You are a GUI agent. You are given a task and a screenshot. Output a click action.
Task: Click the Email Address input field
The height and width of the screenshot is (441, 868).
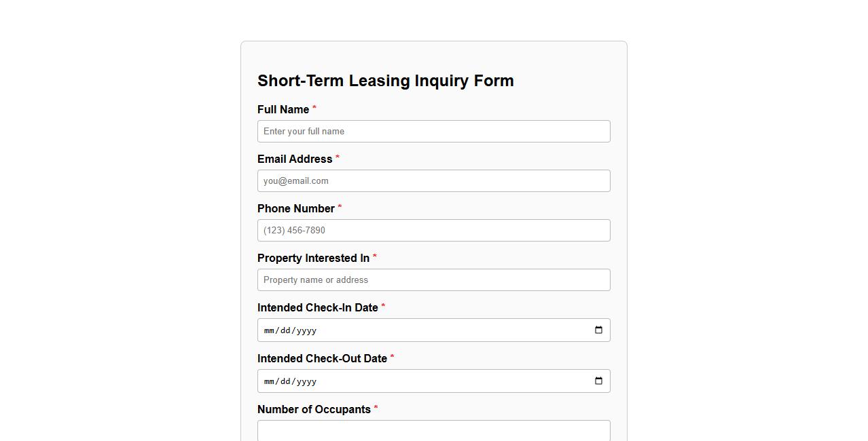click(433, 180)
